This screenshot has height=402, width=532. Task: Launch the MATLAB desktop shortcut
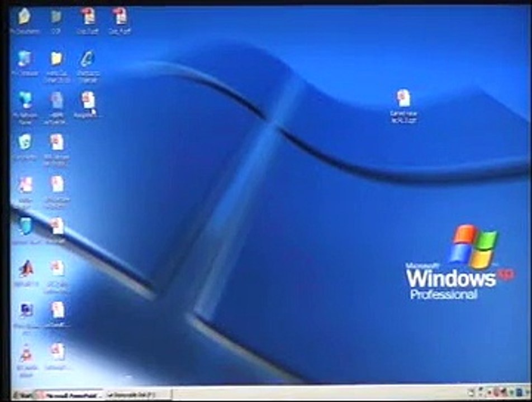26,269
